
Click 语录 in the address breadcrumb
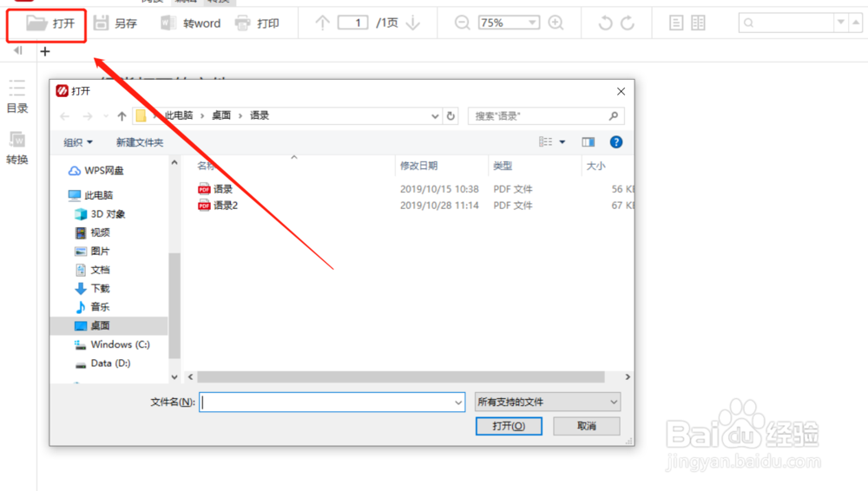tap(260, 115)
